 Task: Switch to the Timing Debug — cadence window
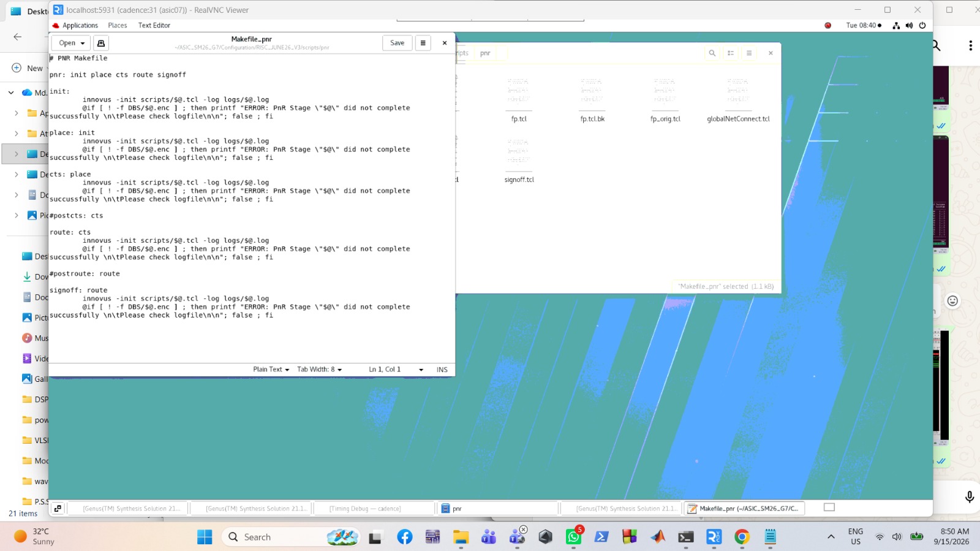point(374,509)
